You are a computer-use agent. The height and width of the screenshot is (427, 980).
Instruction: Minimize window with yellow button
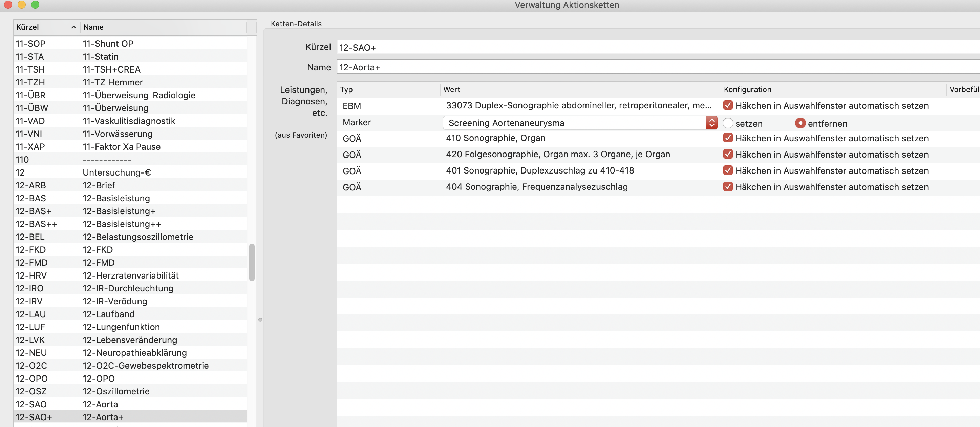(22, 4)
